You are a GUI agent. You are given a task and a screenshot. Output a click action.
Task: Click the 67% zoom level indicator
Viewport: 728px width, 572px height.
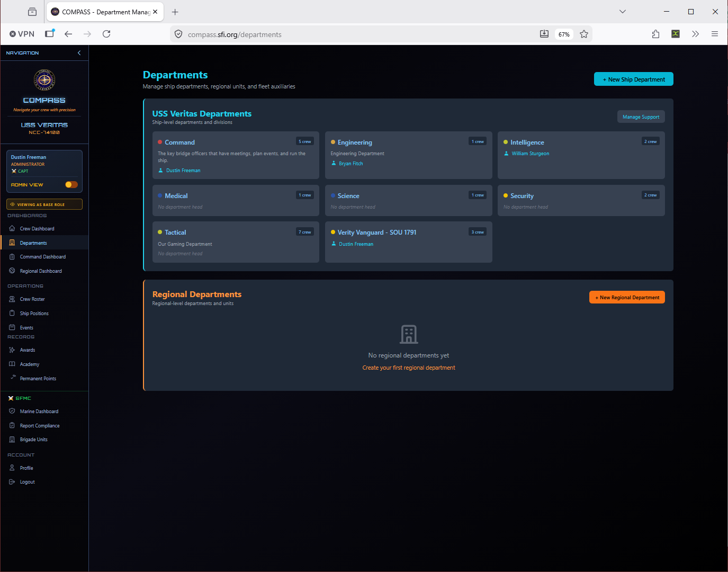(x=564, y=34)
